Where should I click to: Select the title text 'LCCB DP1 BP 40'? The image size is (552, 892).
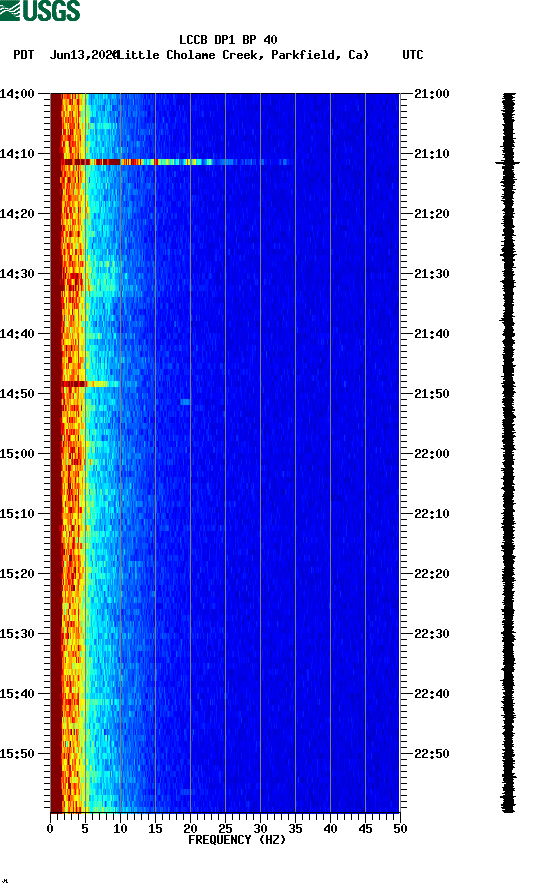228,40
